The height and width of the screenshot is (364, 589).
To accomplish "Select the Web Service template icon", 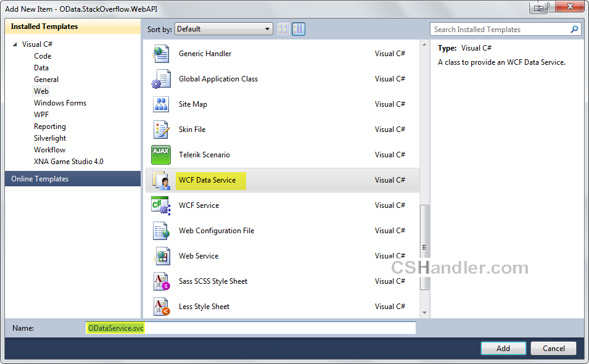I will (x=161, y=256).
